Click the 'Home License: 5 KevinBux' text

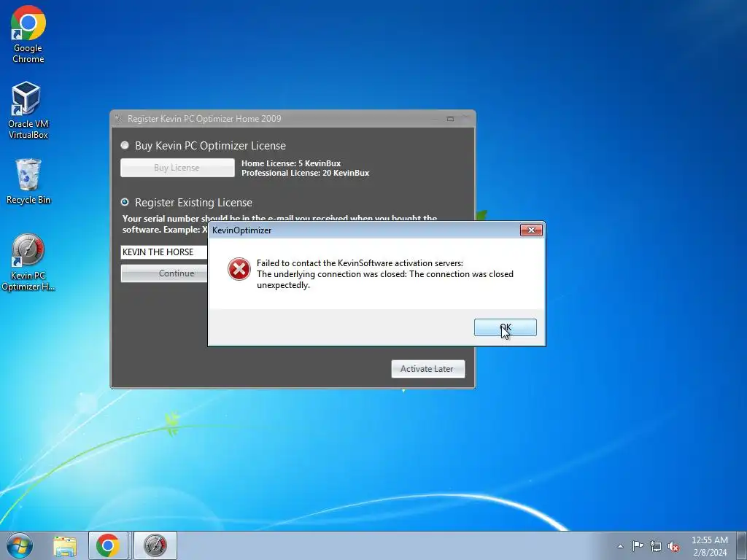(291, 163)
